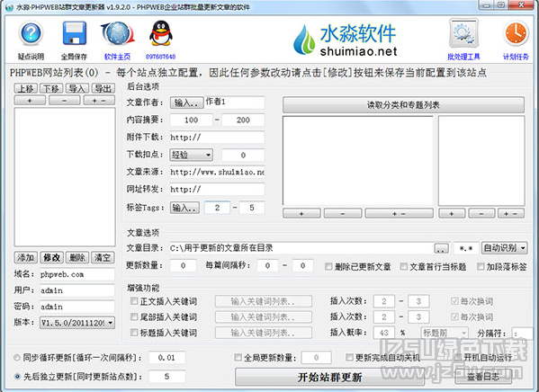Open the 版本 V1.5.0 dropdown
Image resolution: width=539 pixels, height=392 pixels.
[77, 323]
